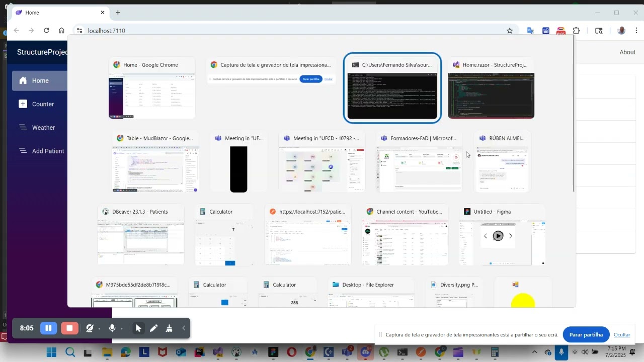Click the clear annotations broom icon
644x362 pixels.
coord(169,328)
